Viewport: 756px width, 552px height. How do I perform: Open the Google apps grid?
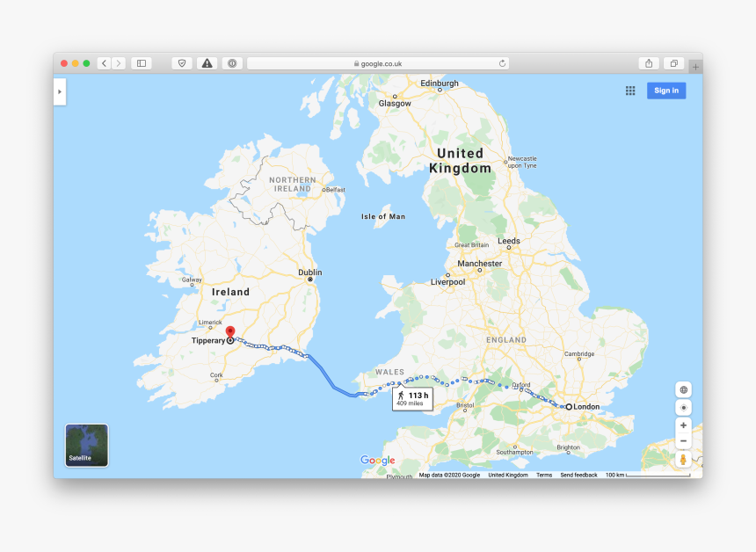tap(630, 91)
